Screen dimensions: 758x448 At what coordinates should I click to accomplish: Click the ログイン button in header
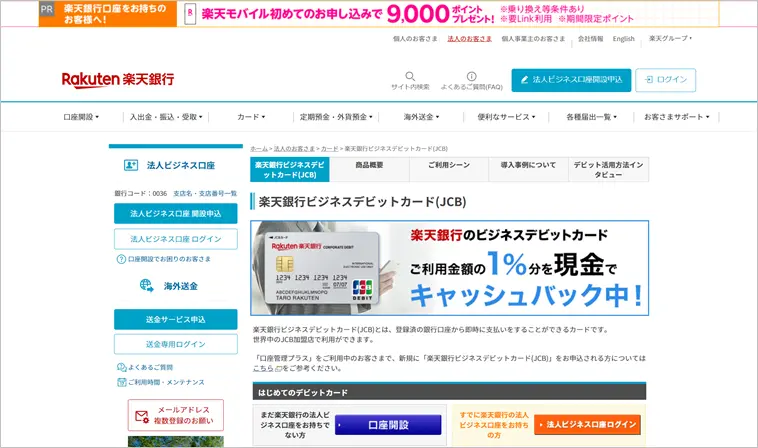(665, 80)
